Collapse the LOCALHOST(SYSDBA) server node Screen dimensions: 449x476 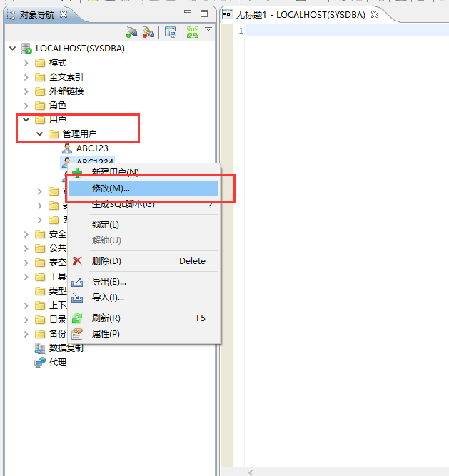pos(12,49)
